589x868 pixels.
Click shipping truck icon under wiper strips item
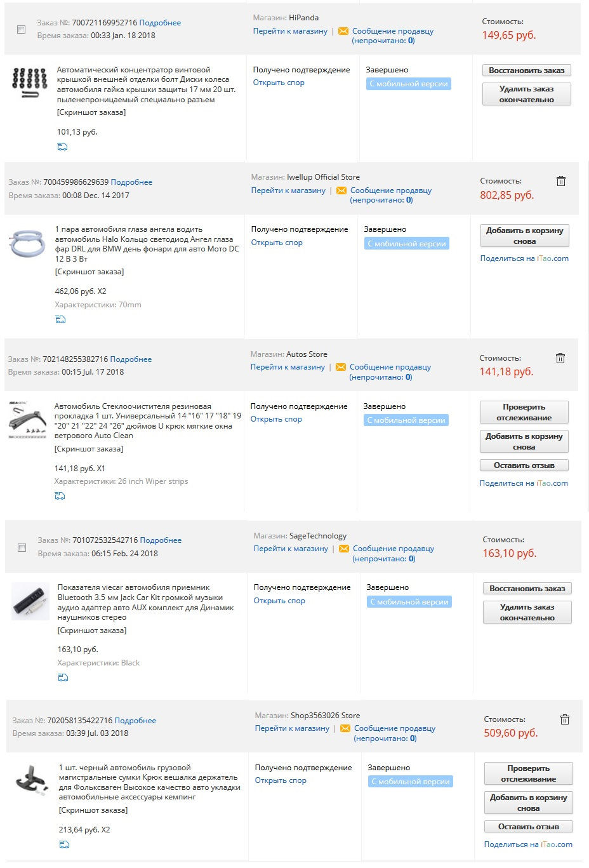coord(60,496)
